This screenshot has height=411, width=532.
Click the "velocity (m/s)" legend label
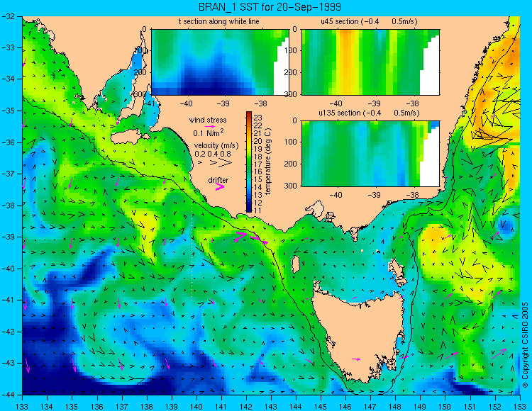[216, 146]
